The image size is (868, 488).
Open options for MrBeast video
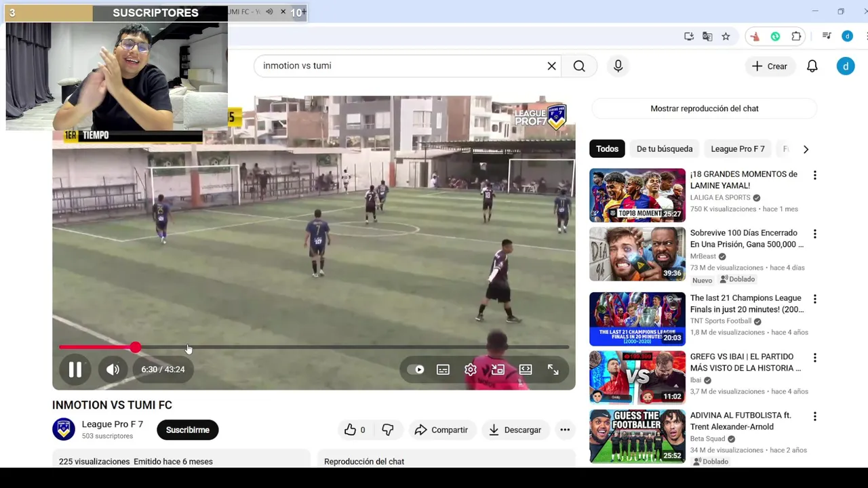tap(814, 234)
